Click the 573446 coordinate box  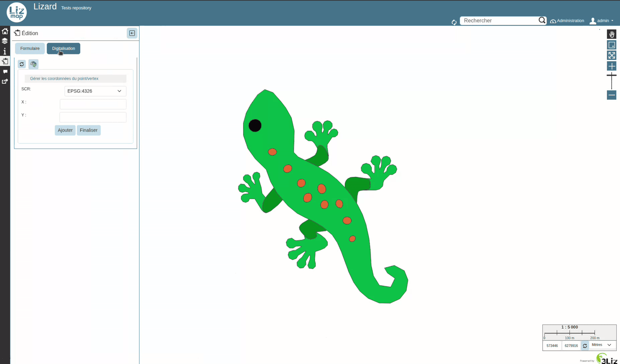click(x=552, y=346)
